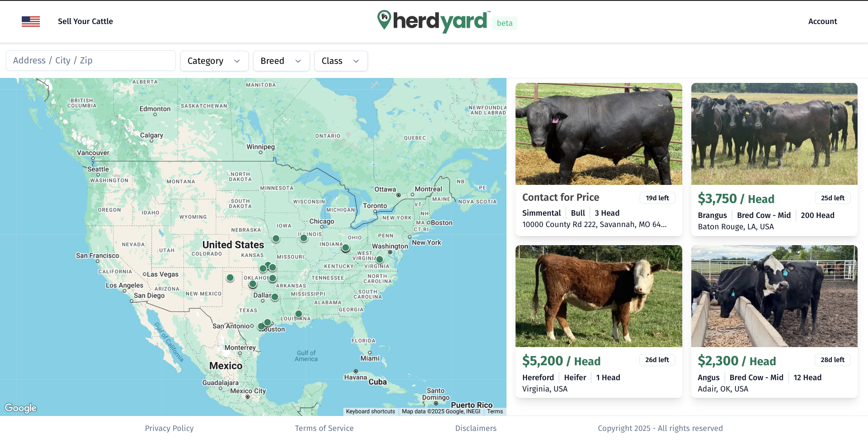Click the 26d left badge
This screenshot has height=440, width=868.
click(x=657, y=360)
